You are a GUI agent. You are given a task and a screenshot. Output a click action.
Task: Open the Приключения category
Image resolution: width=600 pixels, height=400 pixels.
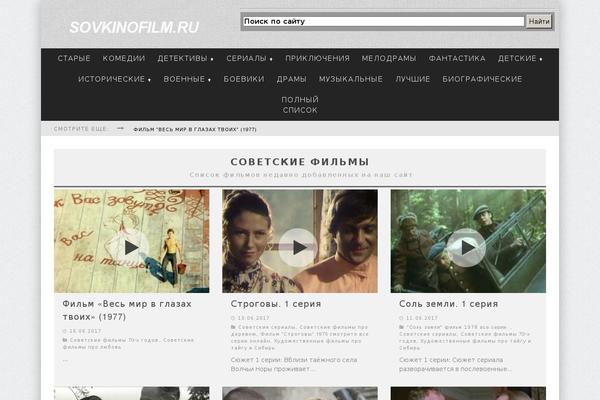point(317,58)
